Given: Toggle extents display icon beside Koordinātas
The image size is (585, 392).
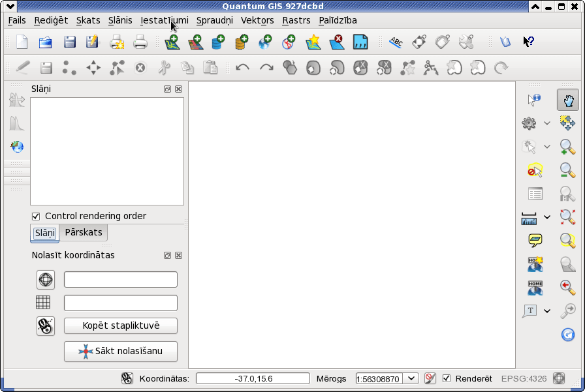Looking at the screenshot, I should tap(127, 378).
